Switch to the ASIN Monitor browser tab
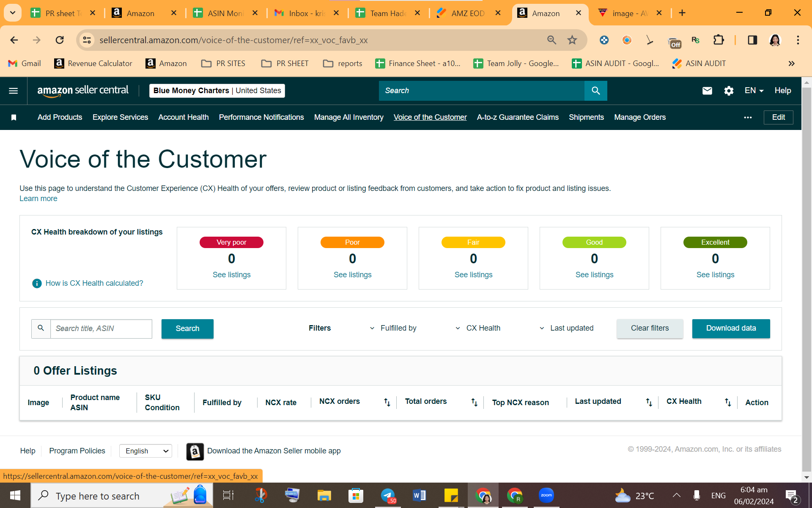Screen dimensions: 812x508 [226, 13]
